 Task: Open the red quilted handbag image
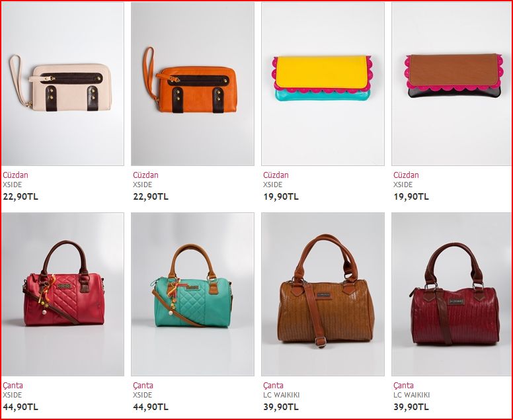click(63, 294)
